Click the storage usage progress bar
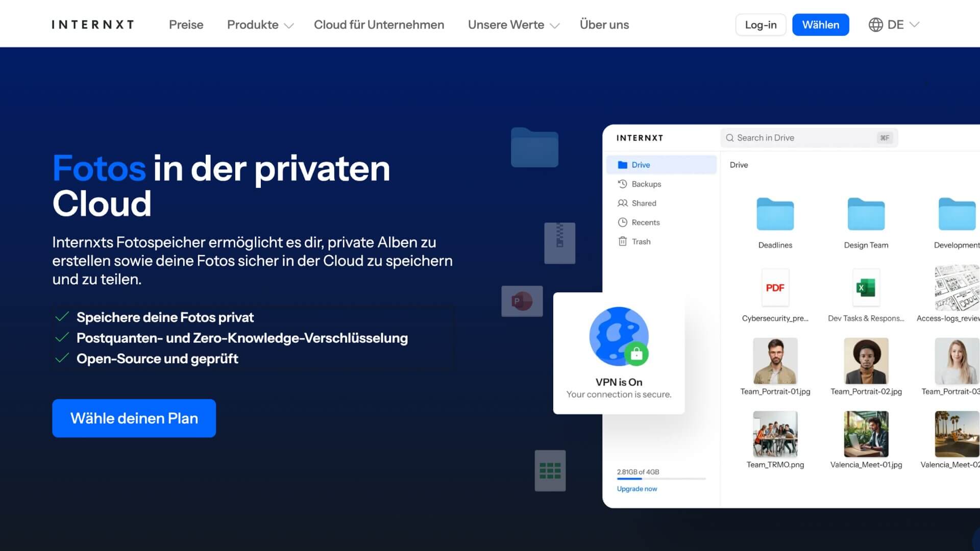This screenshot has height=551, width=980. (660, 479)
